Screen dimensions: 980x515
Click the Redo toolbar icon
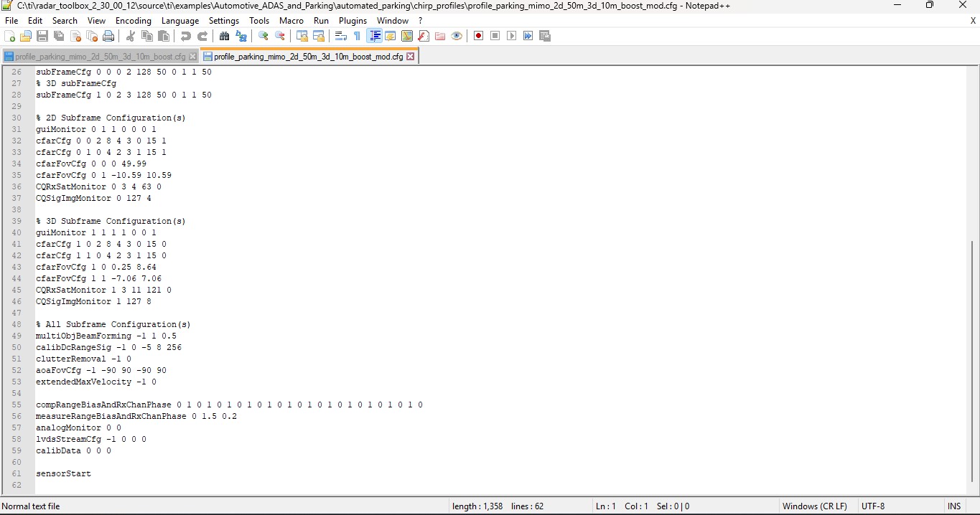coord(202,36)
